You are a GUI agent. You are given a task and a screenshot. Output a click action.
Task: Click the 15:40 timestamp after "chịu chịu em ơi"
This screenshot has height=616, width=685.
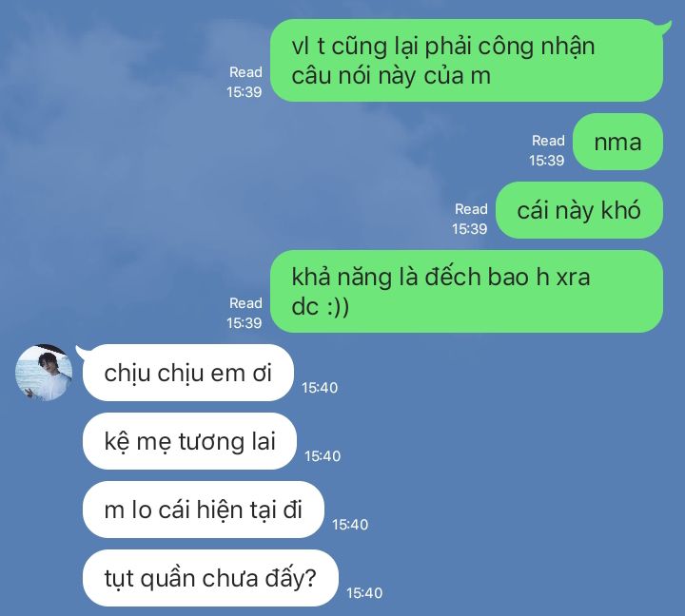pos(320,388)
